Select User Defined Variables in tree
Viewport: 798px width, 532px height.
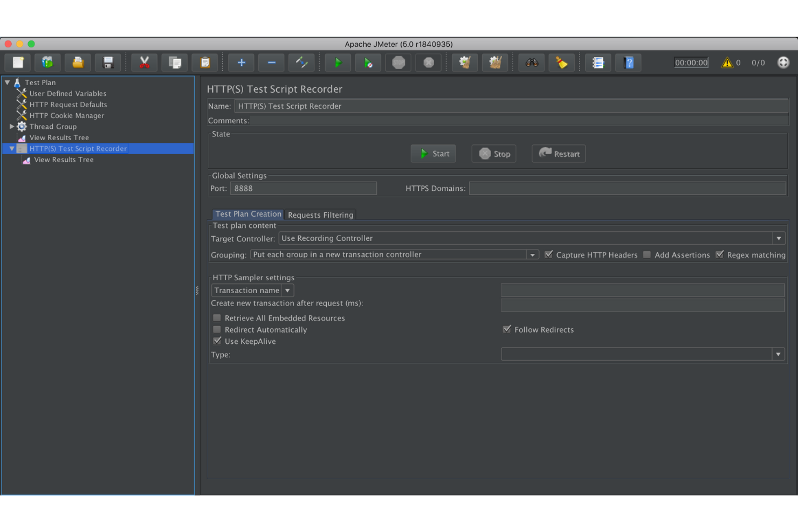pos(68,93)
